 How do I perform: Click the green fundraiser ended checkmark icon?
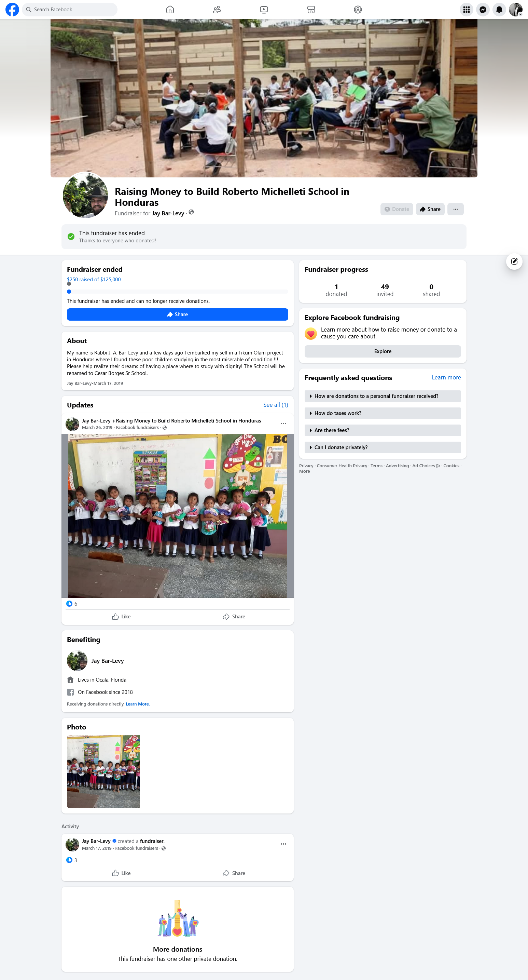coord(71,237)
